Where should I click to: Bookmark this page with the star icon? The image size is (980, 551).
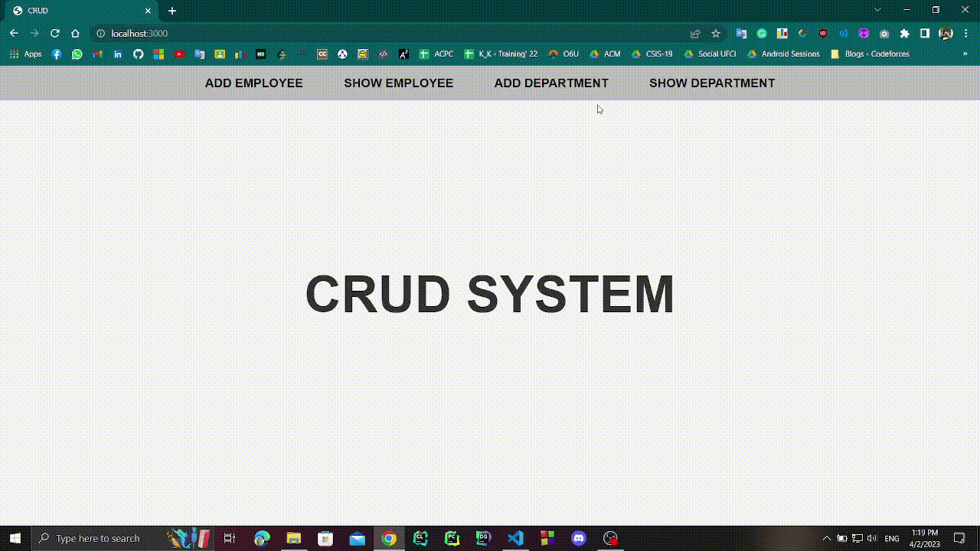(x=715, y=34)
